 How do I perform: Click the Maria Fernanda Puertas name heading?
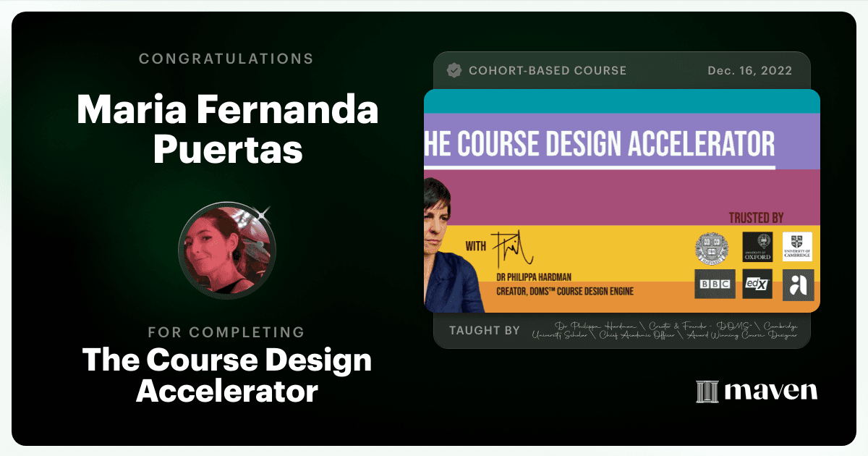pos(227,130)
